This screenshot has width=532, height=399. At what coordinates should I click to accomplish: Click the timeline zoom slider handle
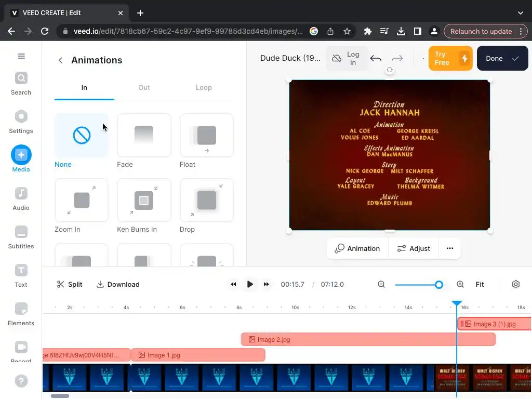438,285
